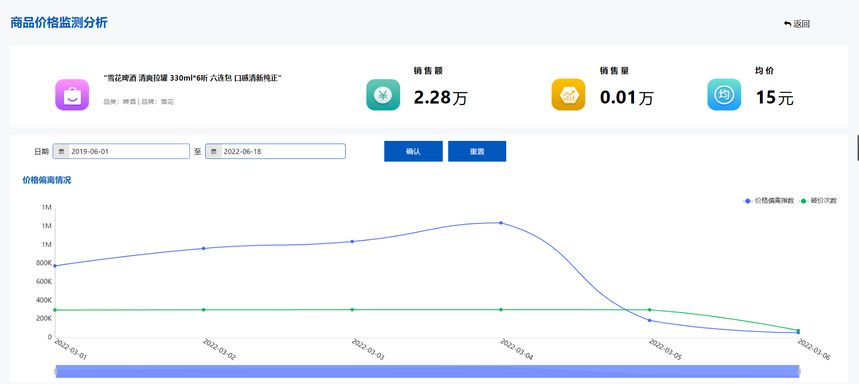This screenshot has width=859, height=384.
Task: Click x-axis label 2022-03-01
Action: [71, 349]
